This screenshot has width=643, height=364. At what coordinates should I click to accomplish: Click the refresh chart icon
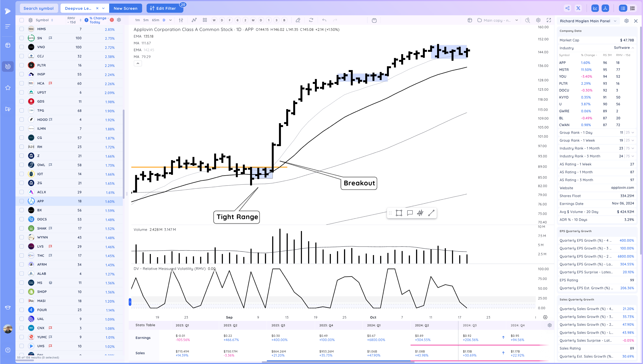(311, 20)
